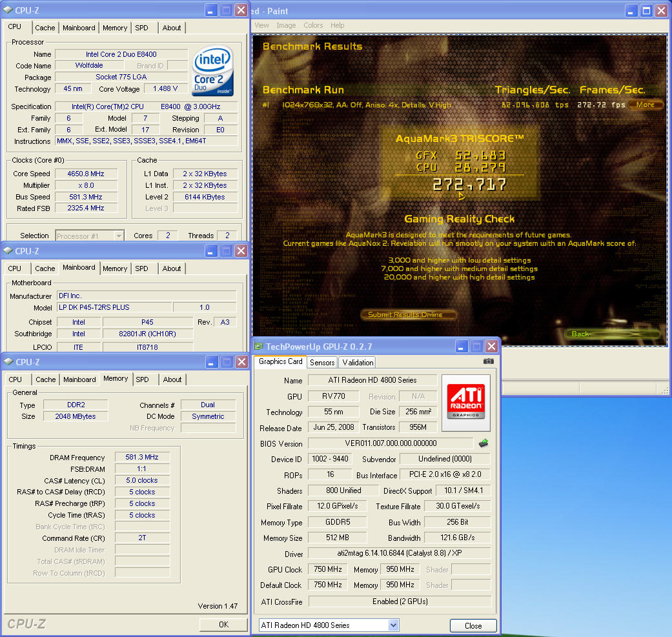This screenshot has height=637, width=672.
Task: Click the middle CPU-Z Mainboard window title icon
Action: [8, 250]
